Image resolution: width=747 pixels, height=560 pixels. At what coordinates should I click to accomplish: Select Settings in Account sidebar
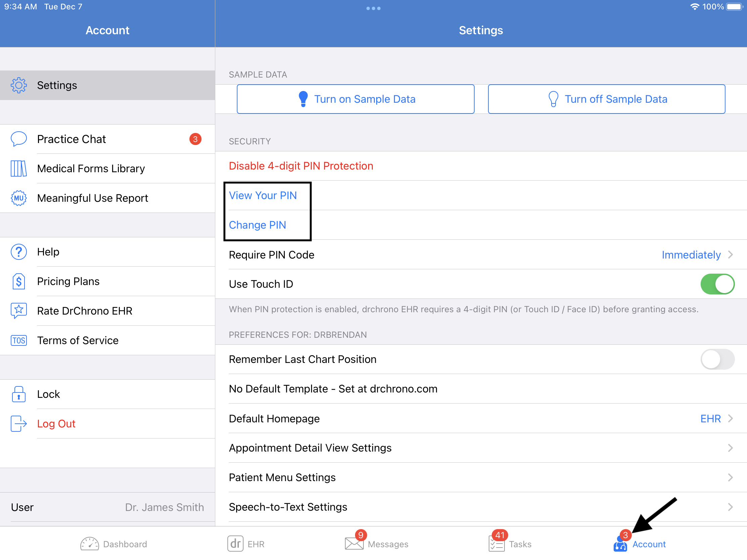click(107, 85)
